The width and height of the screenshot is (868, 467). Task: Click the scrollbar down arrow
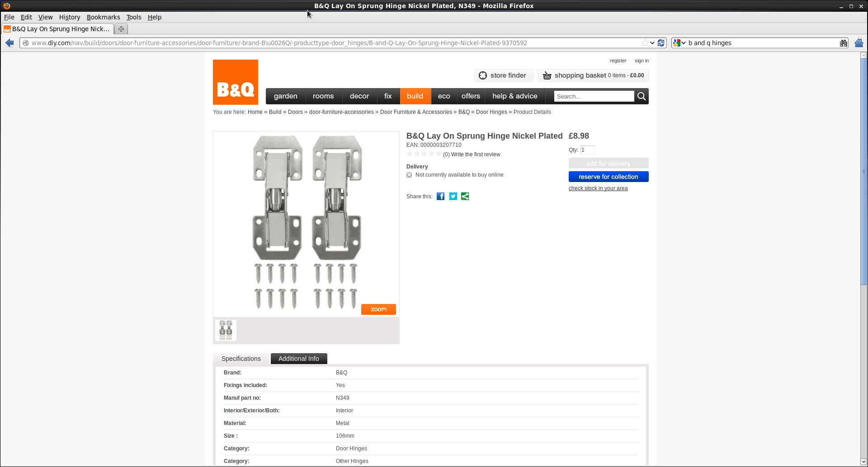[863, 462]
